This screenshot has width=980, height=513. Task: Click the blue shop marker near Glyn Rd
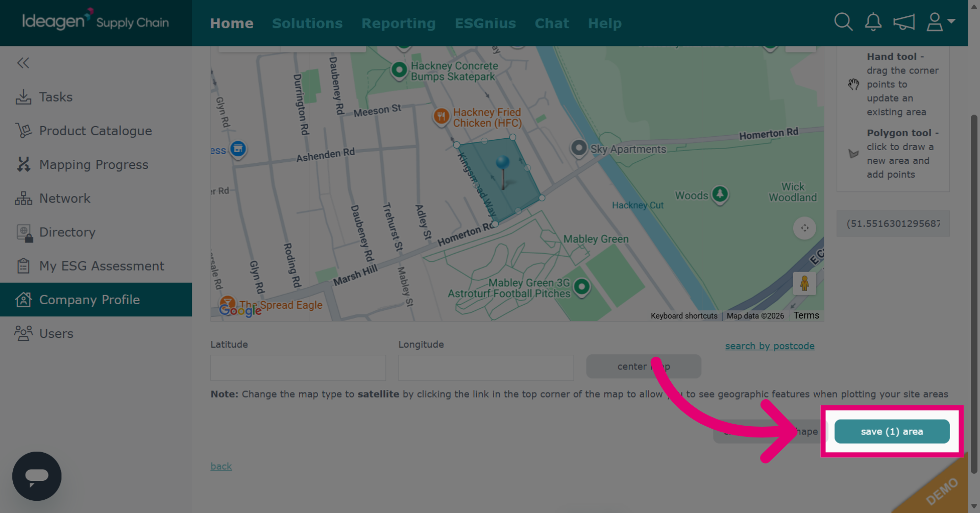click(238, 150)
